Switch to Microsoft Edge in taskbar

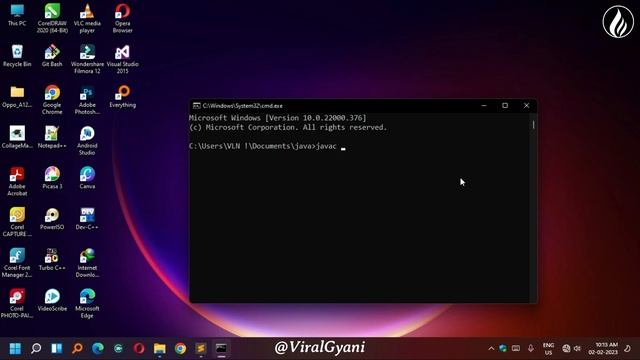pyautogui.click(x=98, y=349)
